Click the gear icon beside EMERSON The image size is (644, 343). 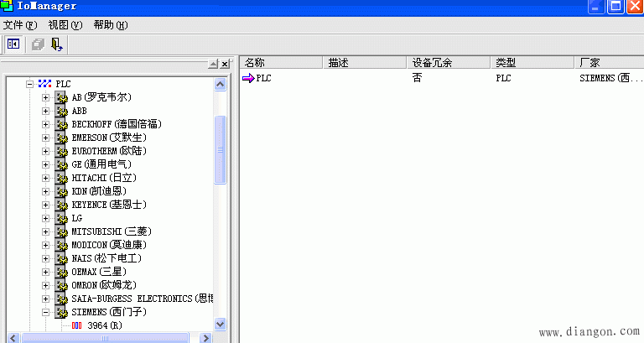61,138
